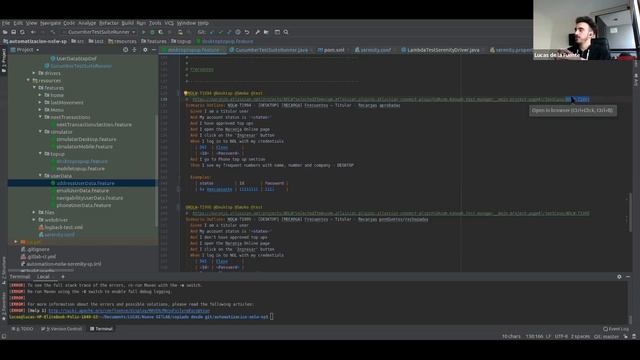Open the Event Log
Viewport: 640px width, 360px height.
pos(616,329)
